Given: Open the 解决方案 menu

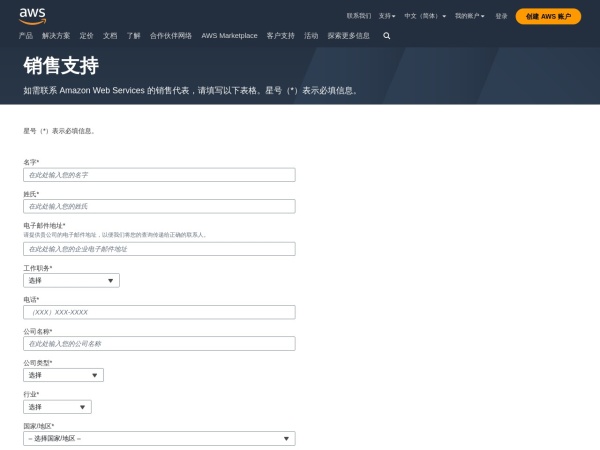Looking at the screenshot, I should click(56, 35).
